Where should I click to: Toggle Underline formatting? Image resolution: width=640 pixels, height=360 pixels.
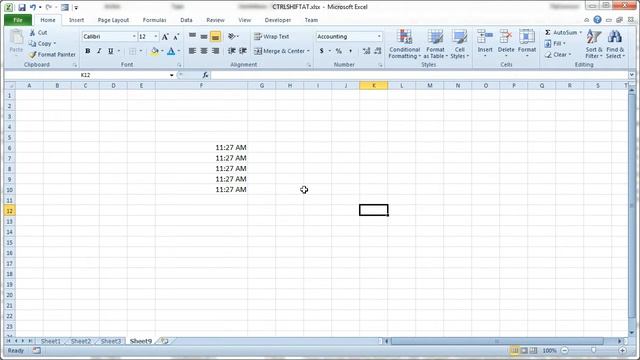pyautogui.click(x=110, y=51)
